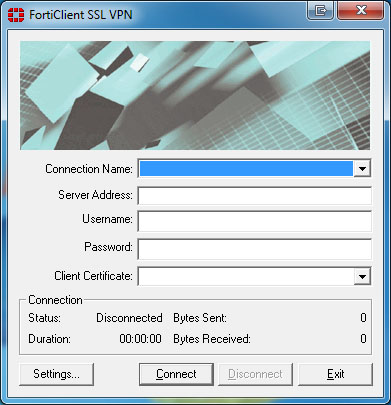
Task: Click the 'Bytes Sent:' label
Action: pos(200,318)
